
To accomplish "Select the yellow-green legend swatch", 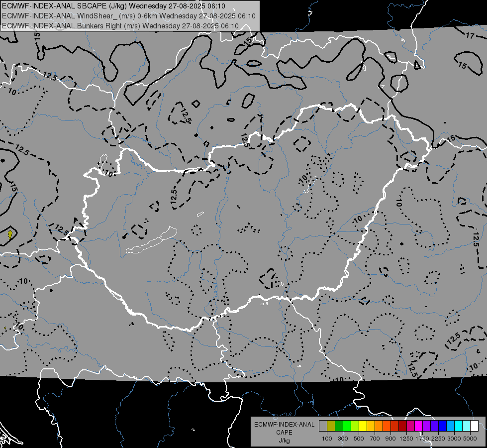I will point(355,426).
